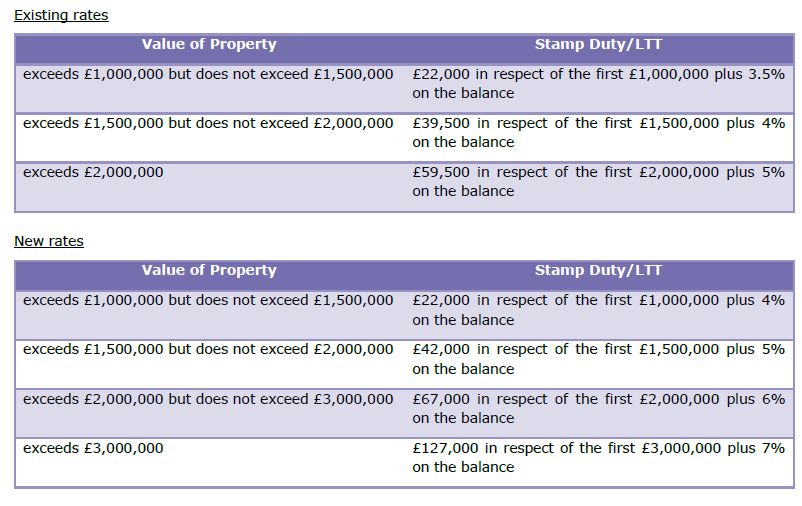The height and width of the screenshot is (506, 802).
Task: Click the new-rate £22,000 plus 4% cell
Action: (598, 310)
